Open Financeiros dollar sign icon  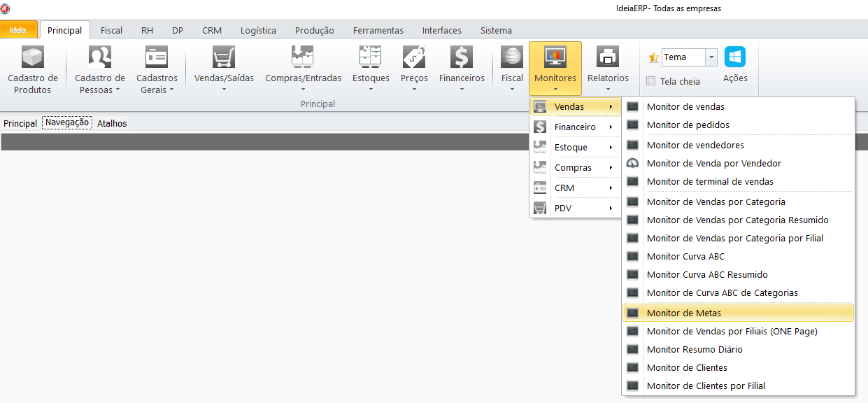point(462,57)
